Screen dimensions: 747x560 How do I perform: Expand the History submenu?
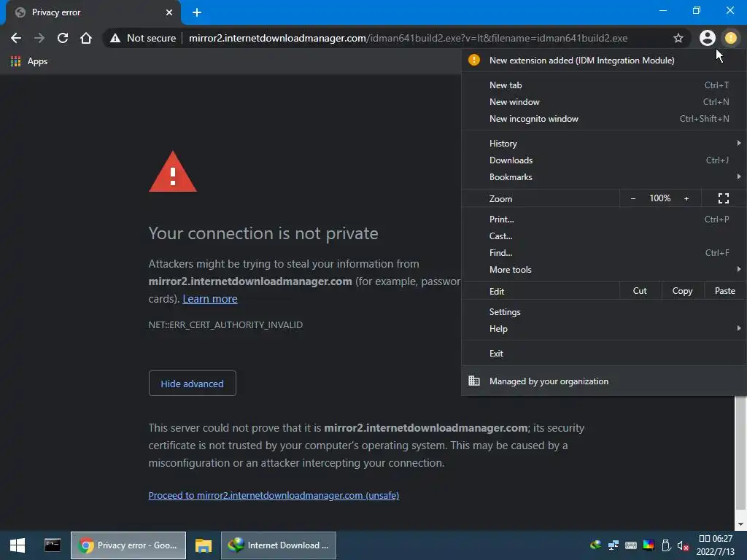click(x=604, y=144)
